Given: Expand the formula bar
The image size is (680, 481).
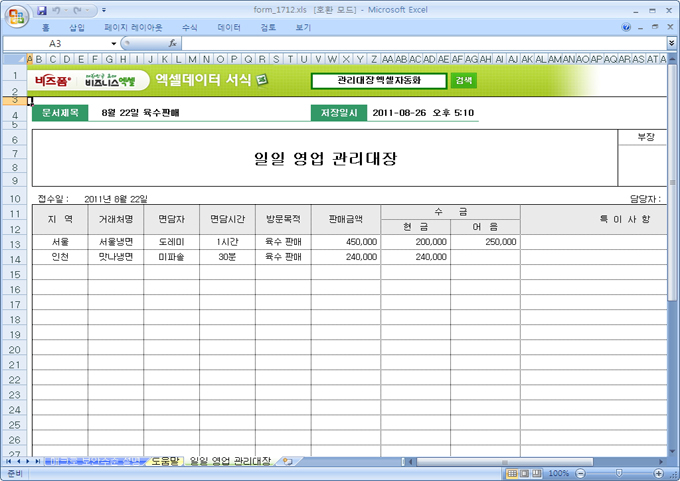Looking at the screenshot, I should coord(671,44).
